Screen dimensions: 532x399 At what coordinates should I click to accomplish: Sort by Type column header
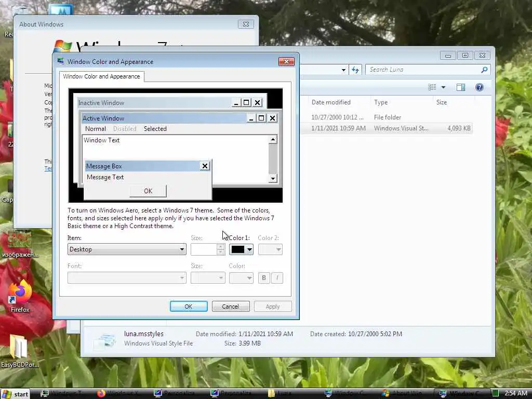coord(381,102)
